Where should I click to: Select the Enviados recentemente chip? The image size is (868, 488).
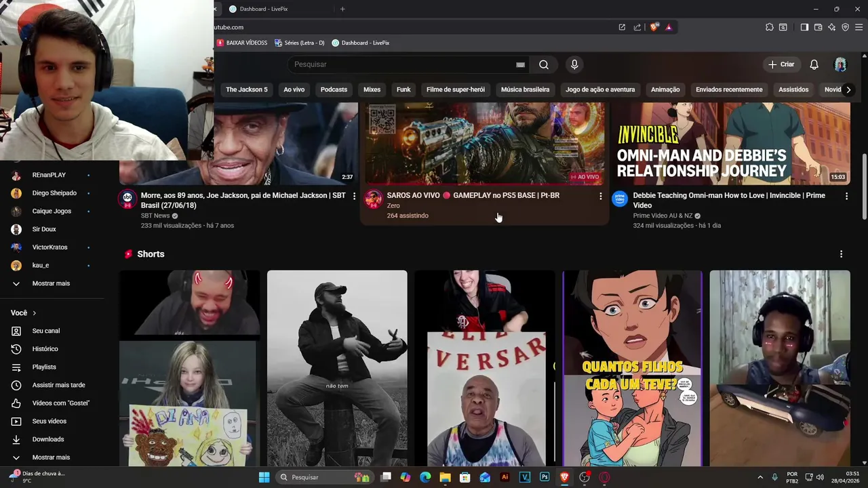click(x=729, y=89)
